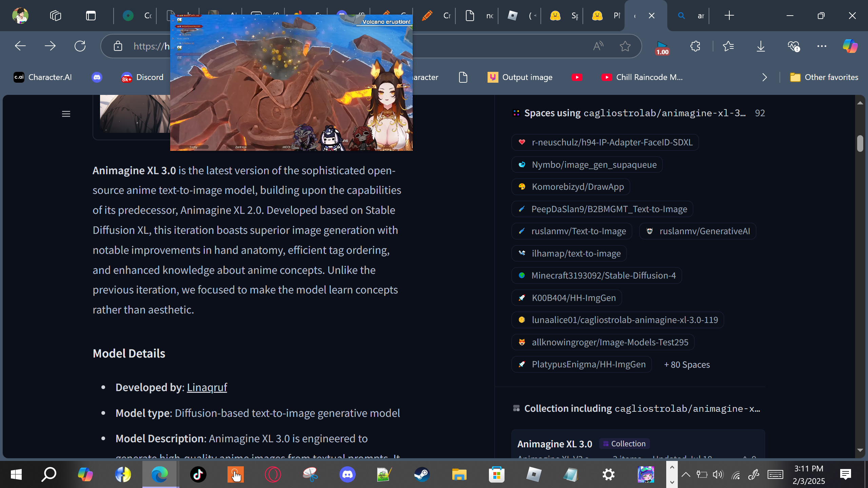Screen dimensions: 868x488
Task: Open the Chill Raincode M... bookmark
Action: [x=642, y=77]
